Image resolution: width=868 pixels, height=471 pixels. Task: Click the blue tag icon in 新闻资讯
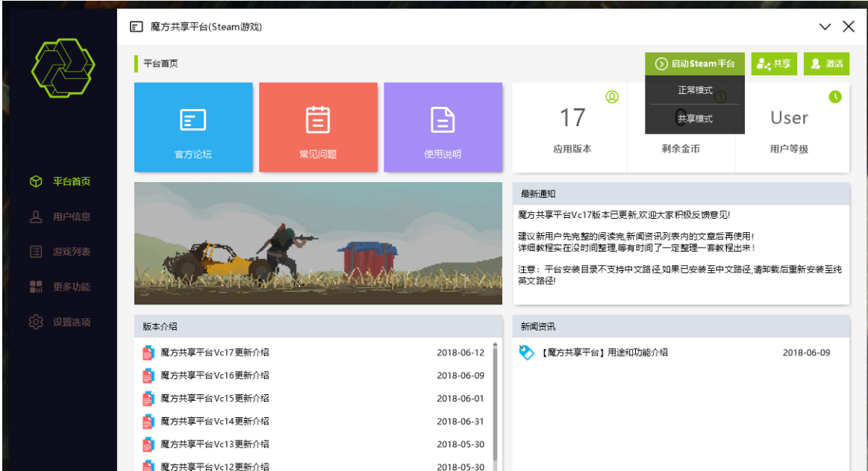click(526, 352)
